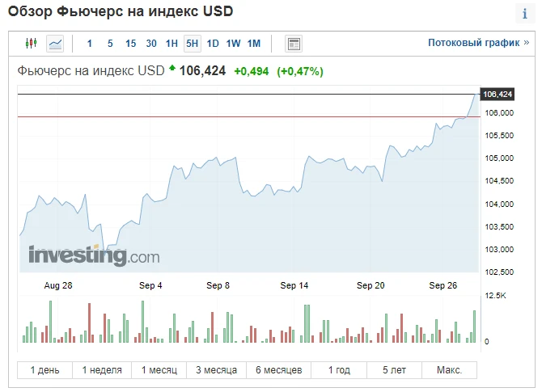Click the investing.com watermark logo
This screenshot has width=542, height=392.
coord(94,255)
